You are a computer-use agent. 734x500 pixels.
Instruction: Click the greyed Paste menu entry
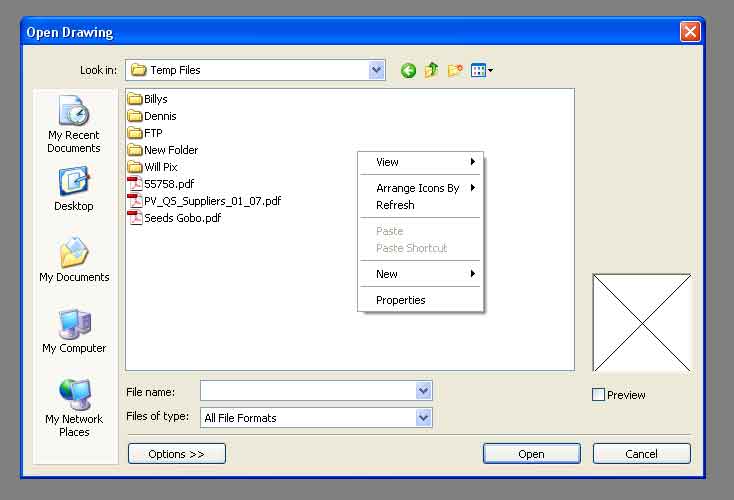pyautogui.click(x=420, y=231)
